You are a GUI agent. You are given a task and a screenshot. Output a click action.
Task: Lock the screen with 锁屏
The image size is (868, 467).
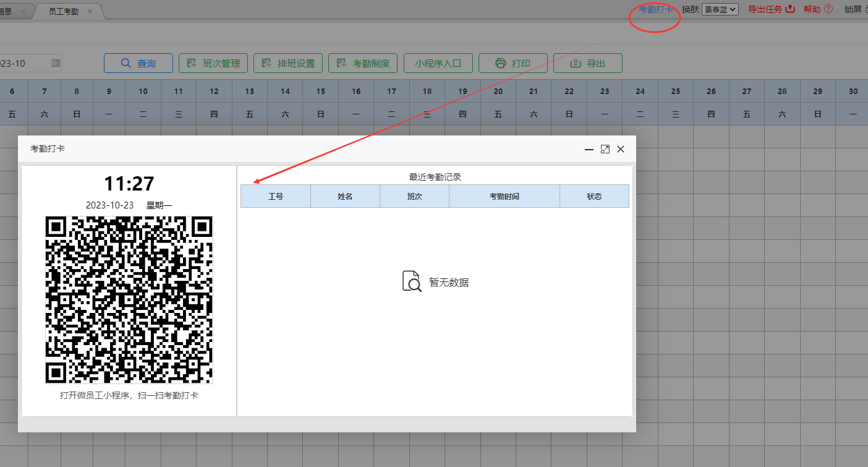pos(856,9)
